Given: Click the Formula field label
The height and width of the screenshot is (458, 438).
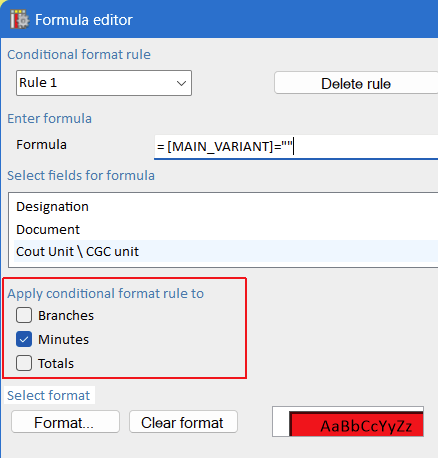Looking at the screenshot, I should (x=41, y=145).
